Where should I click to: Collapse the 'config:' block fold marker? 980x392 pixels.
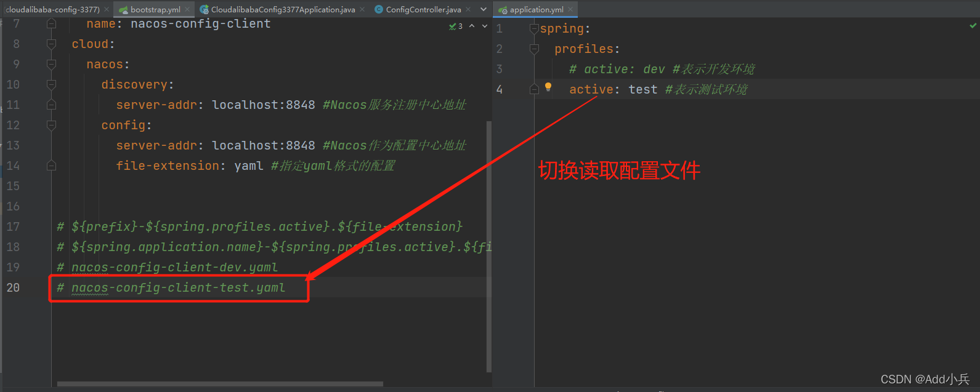(52, 125)
